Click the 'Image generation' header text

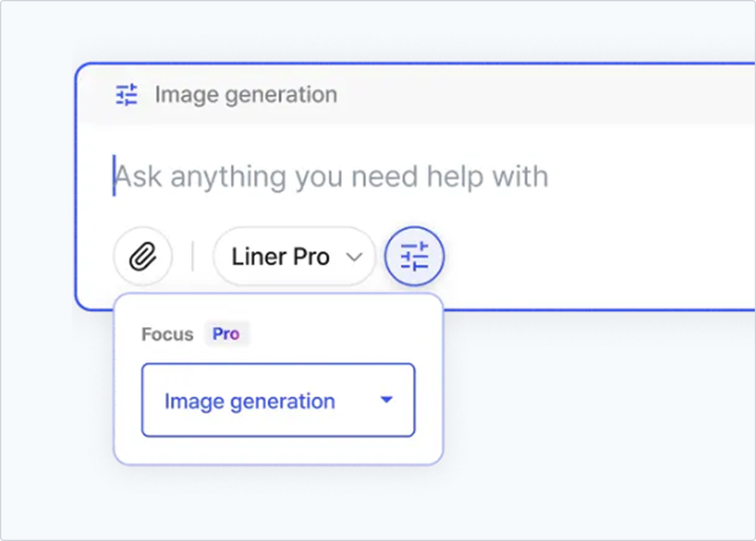(x=246, y=95)
